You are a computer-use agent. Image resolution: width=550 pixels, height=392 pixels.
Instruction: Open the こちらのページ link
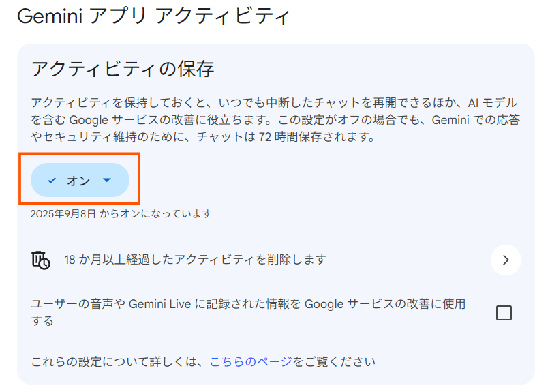[x=251, y=361]
